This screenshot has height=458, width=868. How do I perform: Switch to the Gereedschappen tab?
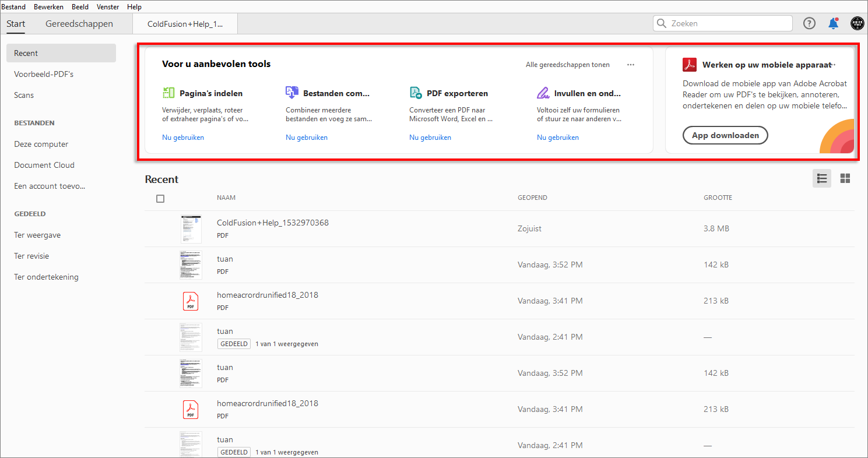point(79,24)
